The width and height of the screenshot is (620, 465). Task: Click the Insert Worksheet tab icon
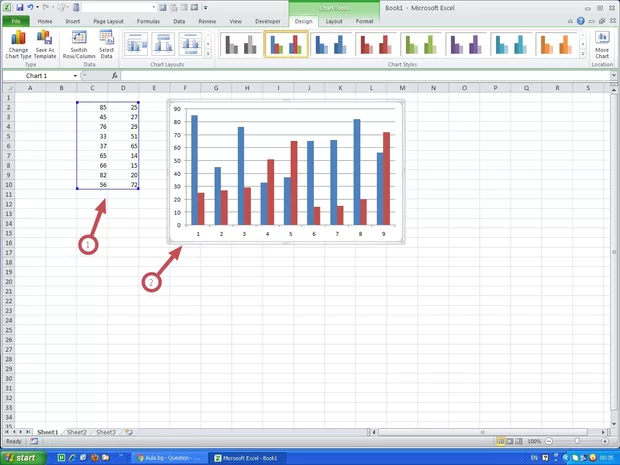(129, 432)
